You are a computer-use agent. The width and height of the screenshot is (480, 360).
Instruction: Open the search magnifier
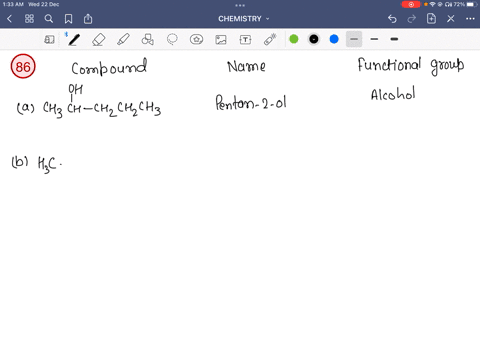(49, 19)
